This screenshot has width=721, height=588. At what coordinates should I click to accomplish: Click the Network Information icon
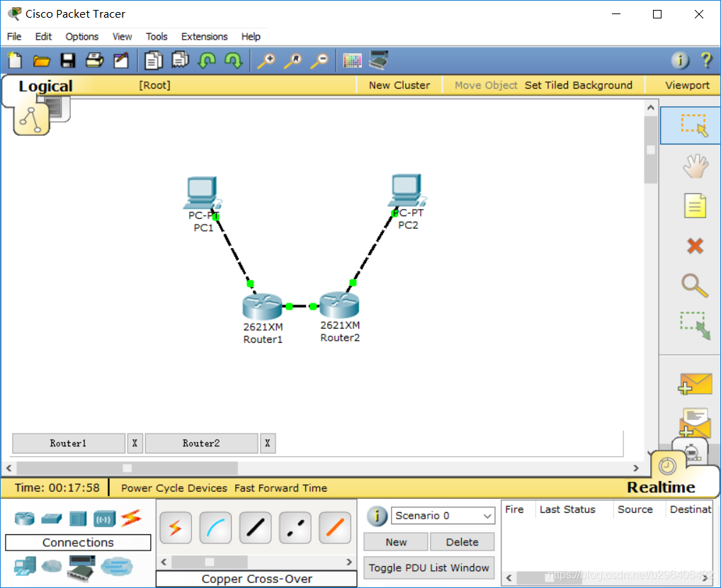680,60
